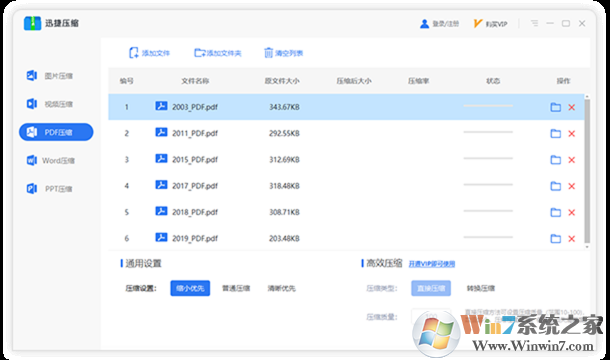
Task: Open the hamburger menu in title bar
Action: [535, 23]
